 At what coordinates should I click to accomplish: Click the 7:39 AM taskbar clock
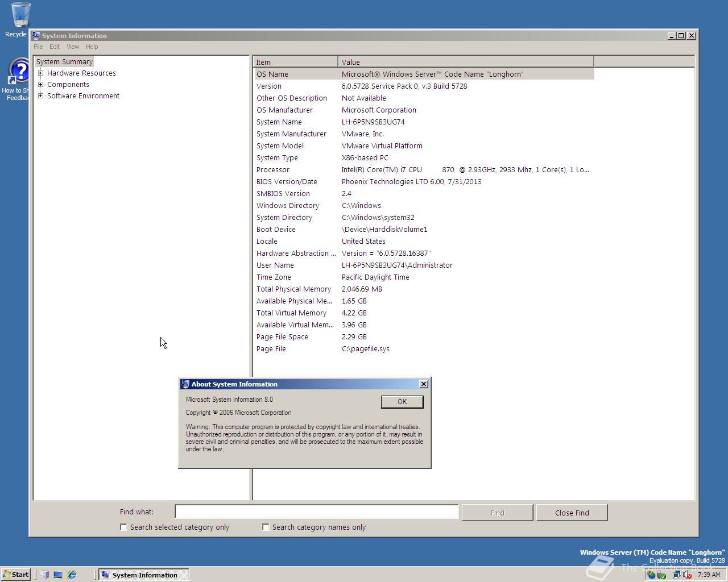[709, 575]
